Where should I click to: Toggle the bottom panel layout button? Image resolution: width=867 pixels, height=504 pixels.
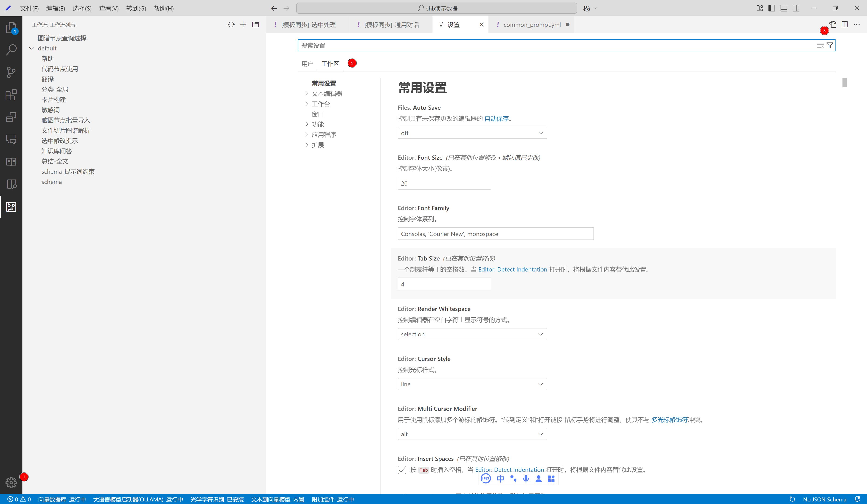point(784,8)
